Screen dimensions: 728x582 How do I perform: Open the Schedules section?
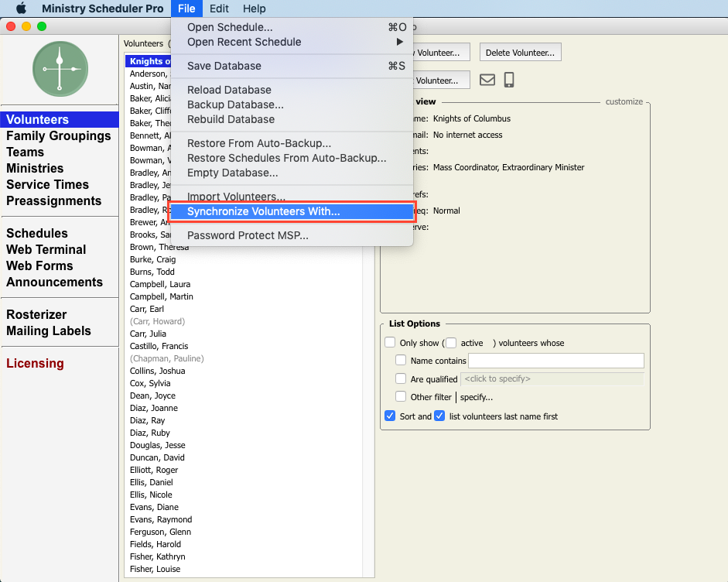coord(37,233)
